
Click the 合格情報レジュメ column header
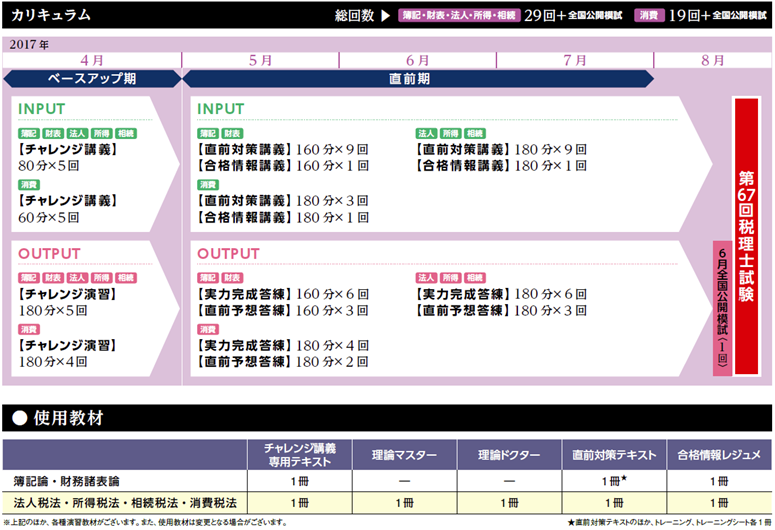pyautogui.click(x=717, y=455)
